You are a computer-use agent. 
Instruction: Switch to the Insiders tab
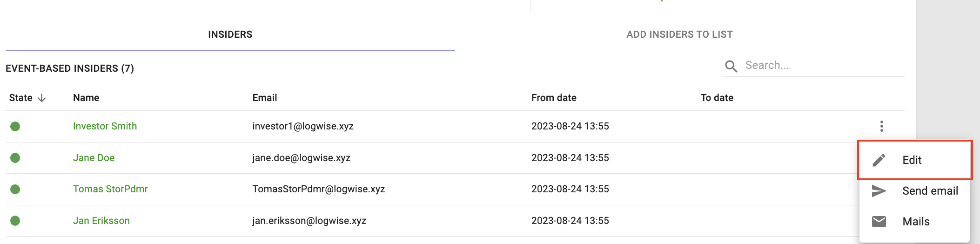click(x=230, y=34)
